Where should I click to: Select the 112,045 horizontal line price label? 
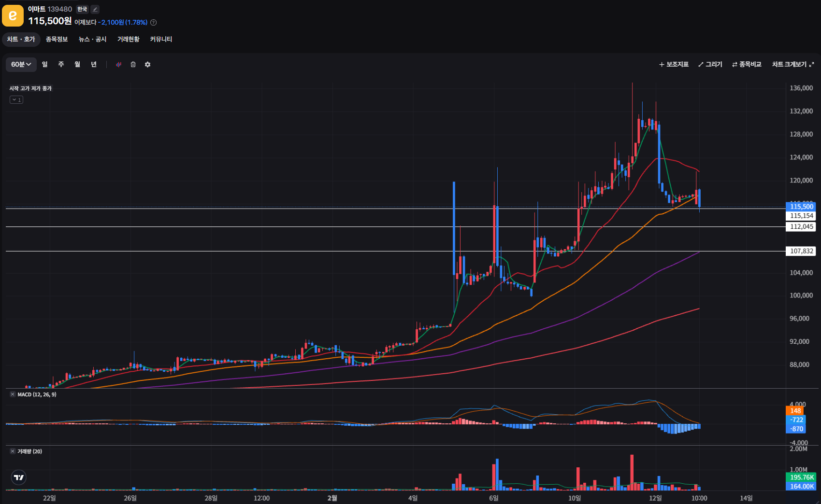[802, 226]
